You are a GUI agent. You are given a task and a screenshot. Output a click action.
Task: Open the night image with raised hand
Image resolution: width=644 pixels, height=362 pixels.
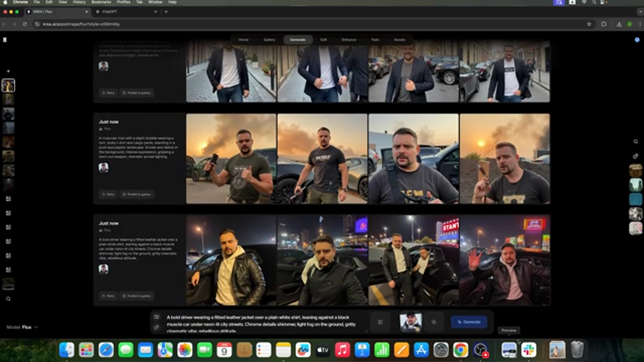pos(505,260)
